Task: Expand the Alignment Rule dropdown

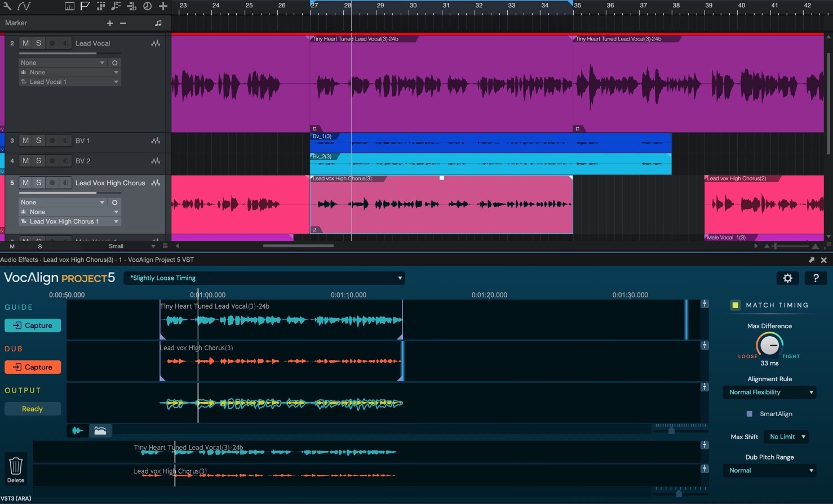Action: click(770, 393)
